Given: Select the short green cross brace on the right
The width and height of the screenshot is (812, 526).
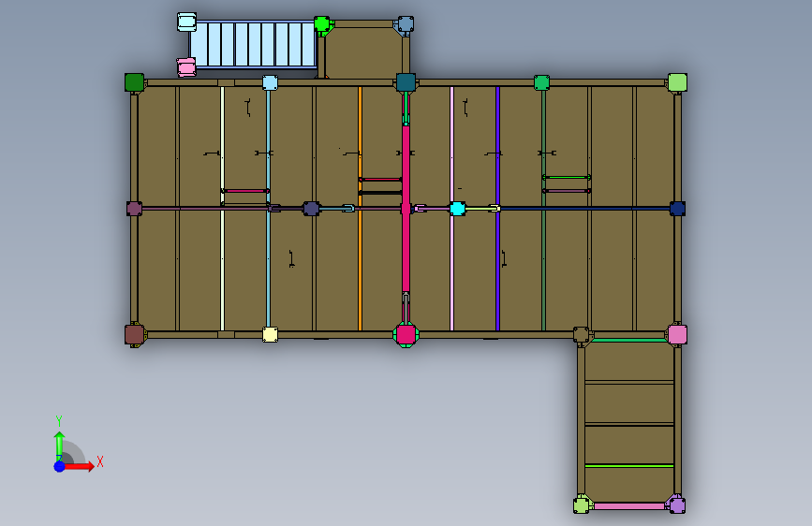Looking at the screenshot, I should click(567, 177).
